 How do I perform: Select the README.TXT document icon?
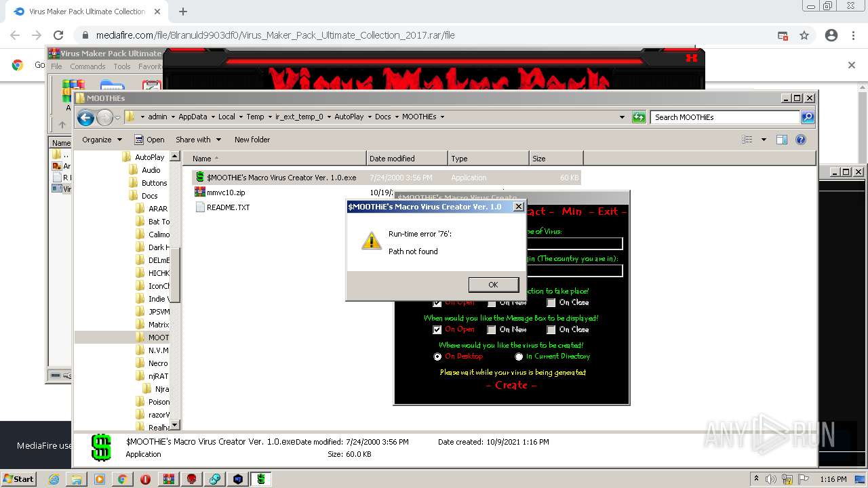200,207
